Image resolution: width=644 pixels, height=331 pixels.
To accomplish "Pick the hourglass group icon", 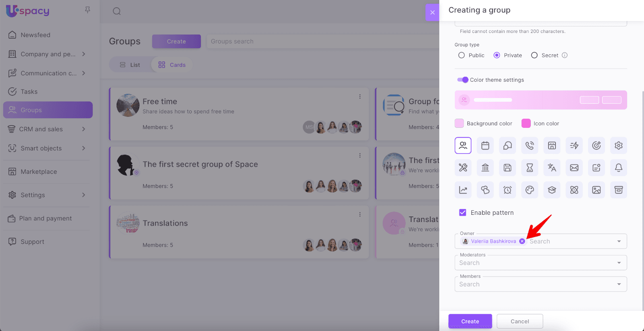I will coord(530,168).
